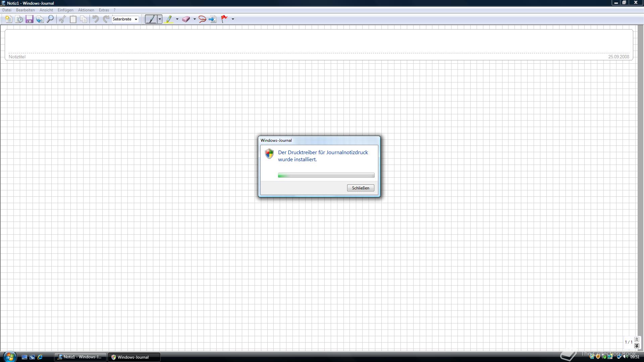The height and width of the screenshot is (362, 644).
Task: Open the Einfügen menu
Action: [65, 10]
